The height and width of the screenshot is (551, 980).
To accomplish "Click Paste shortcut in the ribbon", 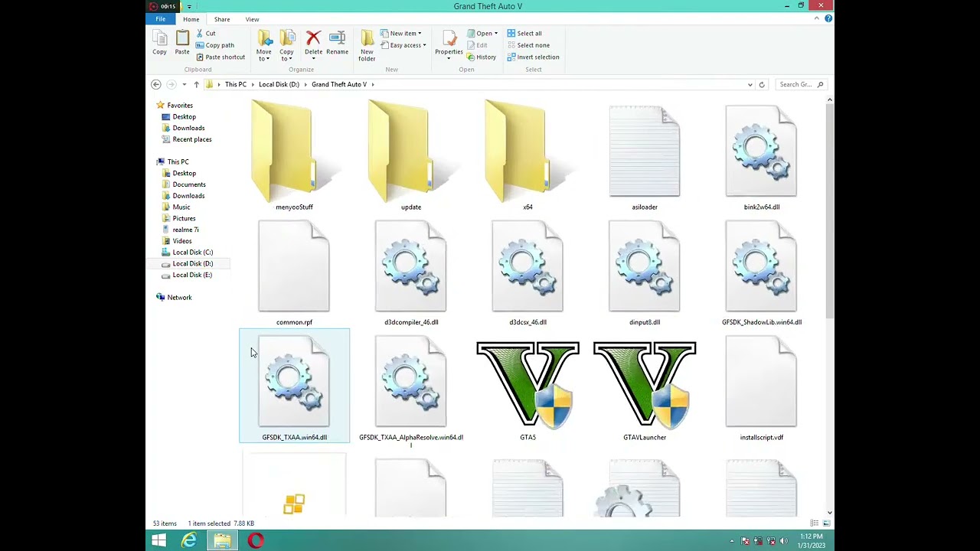I will point(220,57).
